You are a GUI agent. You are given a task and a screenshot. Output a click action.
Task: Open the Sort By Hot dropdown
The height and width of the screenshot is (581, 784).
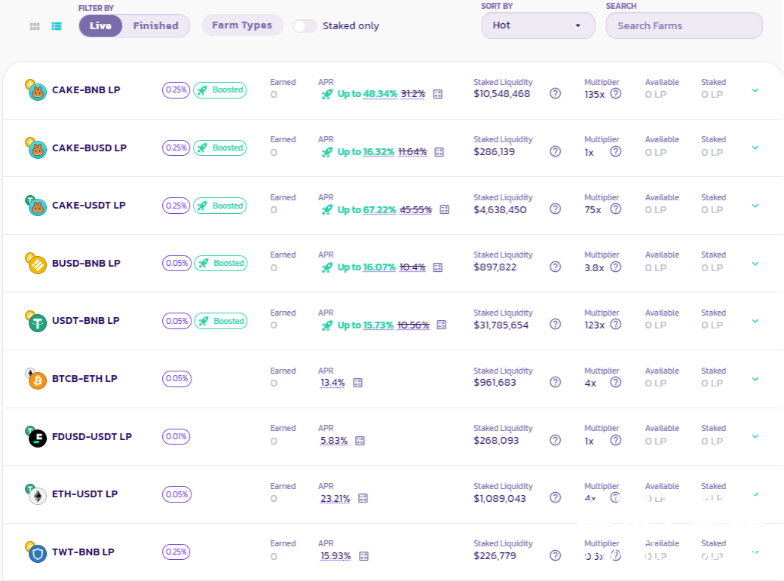[x=538, y=26]
